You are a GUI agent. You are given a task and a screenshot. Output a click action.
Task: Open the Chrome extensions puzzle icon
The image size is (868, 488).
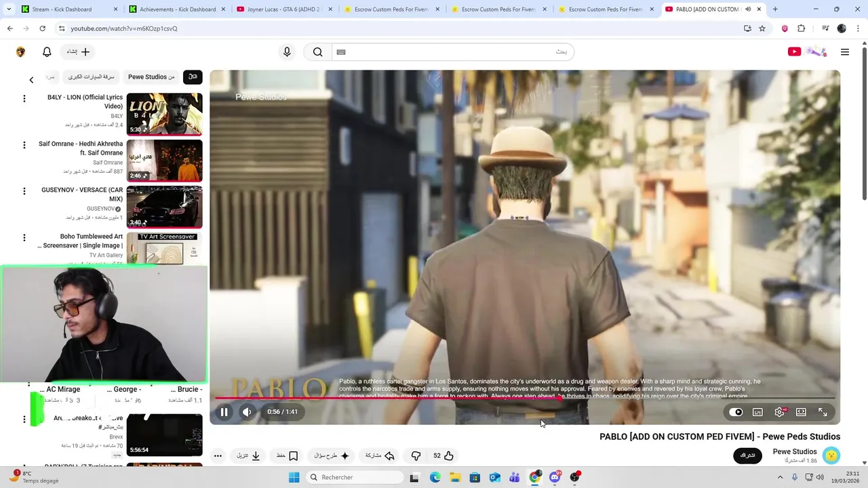click(802, 28)
